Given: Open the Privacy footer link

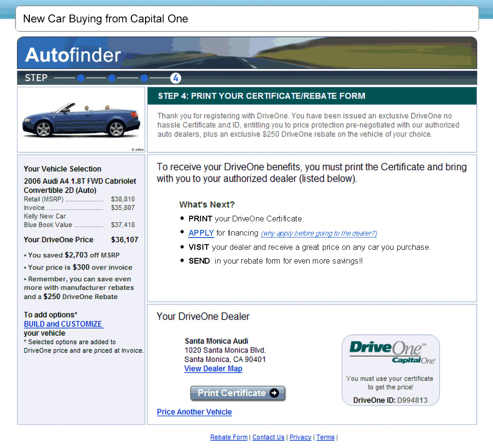Looking at the screenshot, I should coord(300,437).
